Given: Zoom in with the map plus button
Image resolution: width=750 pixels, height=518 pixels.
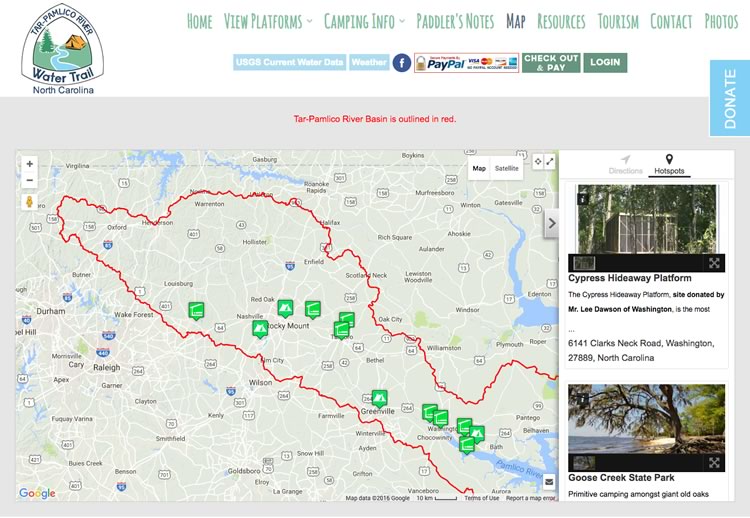Looking at the screenshot, I should click(30, 164).
